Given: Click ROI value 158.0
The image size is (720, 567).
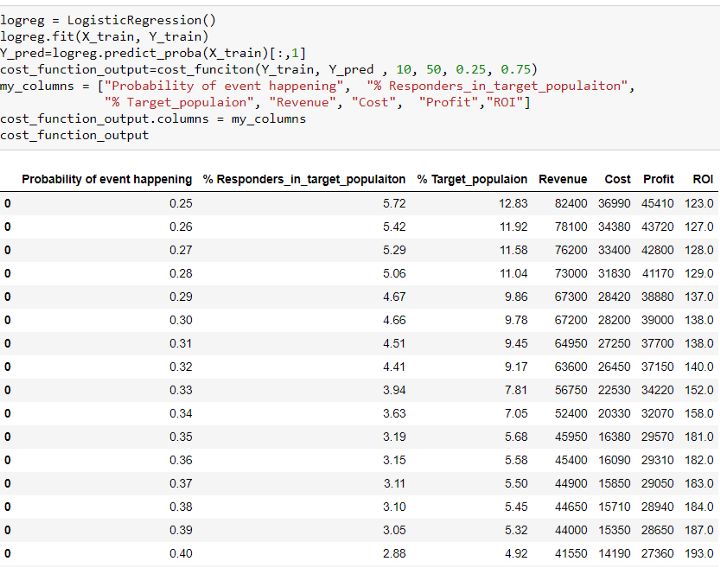Looking at the screenshot, I should tap(699, 414).
